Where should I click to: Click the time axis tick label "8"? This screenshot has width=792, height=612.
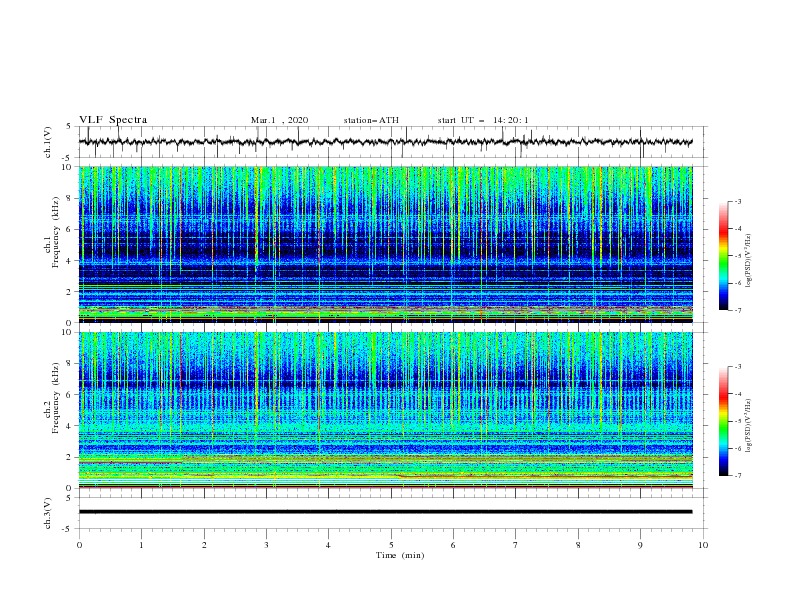[578, 545]
